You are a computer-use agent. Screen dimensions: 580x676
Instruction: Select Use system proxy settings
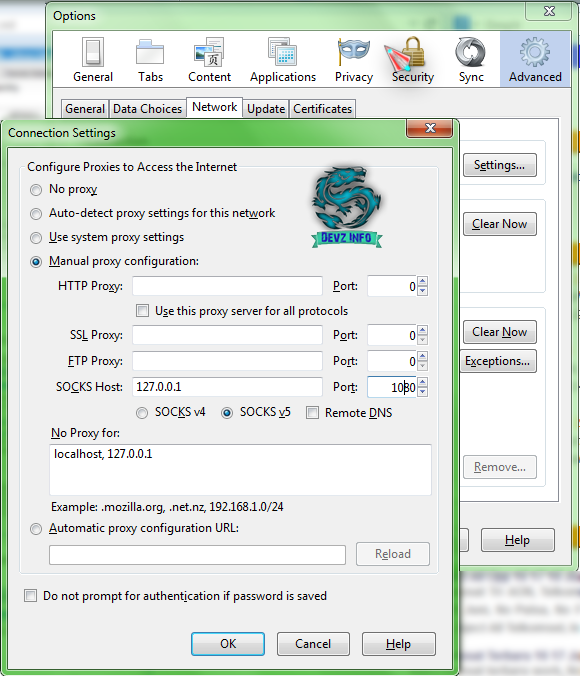click(x=36, y=238)
